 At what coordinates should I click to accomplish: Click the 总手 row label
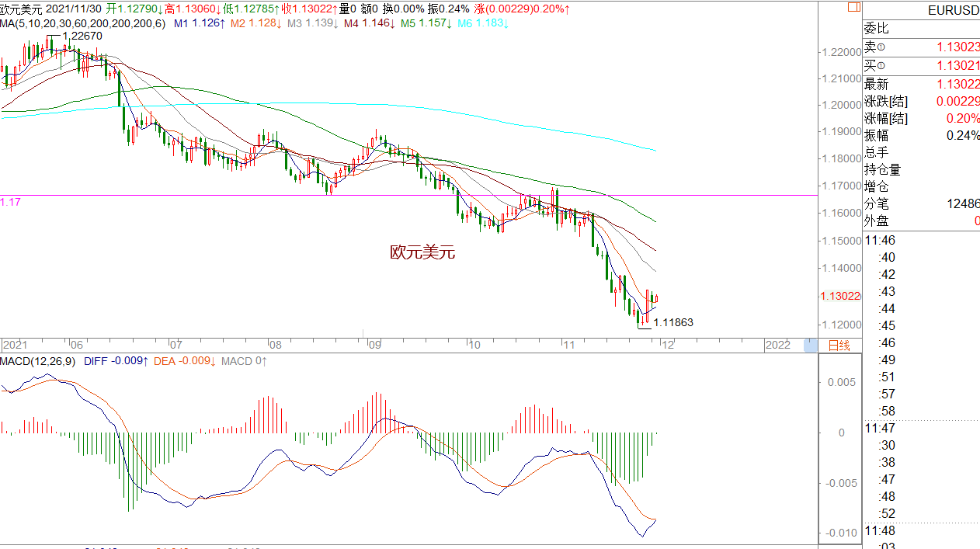877,152
